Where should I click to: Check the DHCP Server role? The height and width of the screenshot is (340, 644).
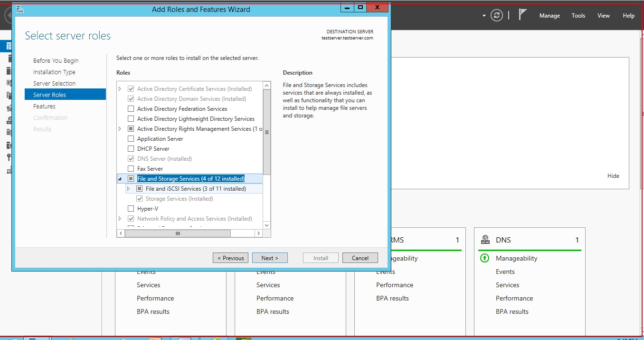click(x=131, y=149)
